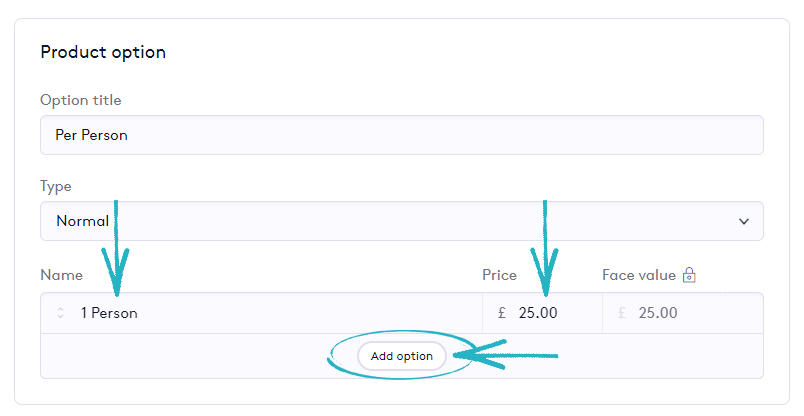Click the Type label above the dropdown
The height and width of the screenshot is (416, 804).
coord(56,186)
